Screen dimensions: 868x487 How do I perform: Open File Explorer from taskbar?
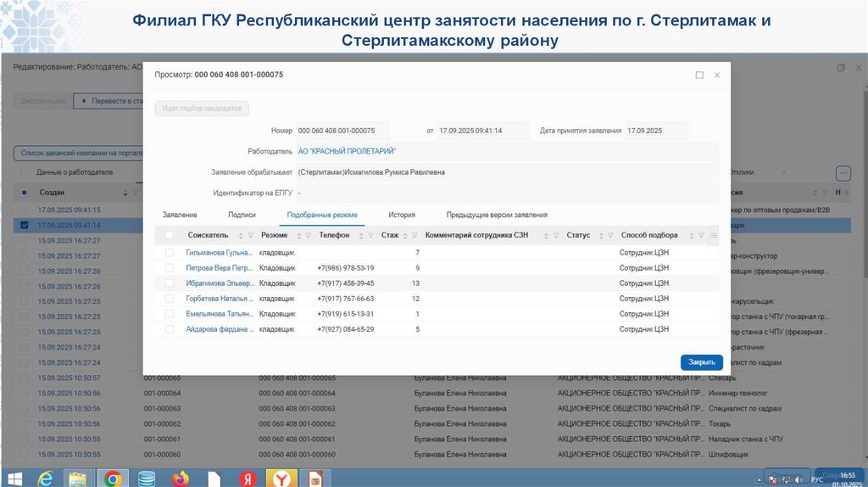click(77, 479)
